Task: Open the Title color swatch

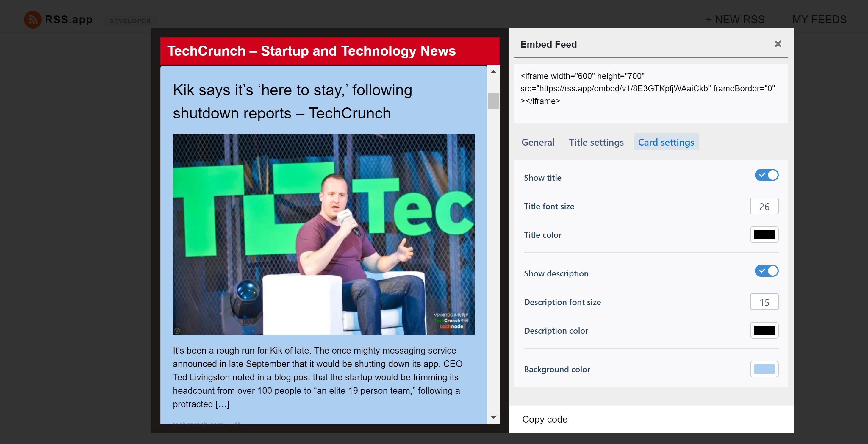Action: [764, 235]
